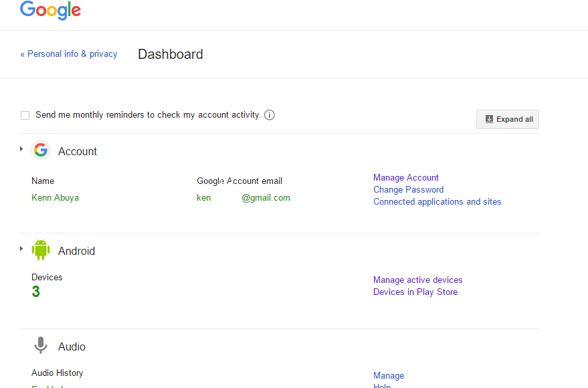Click the Google Account email address

[x=243, y=197]
